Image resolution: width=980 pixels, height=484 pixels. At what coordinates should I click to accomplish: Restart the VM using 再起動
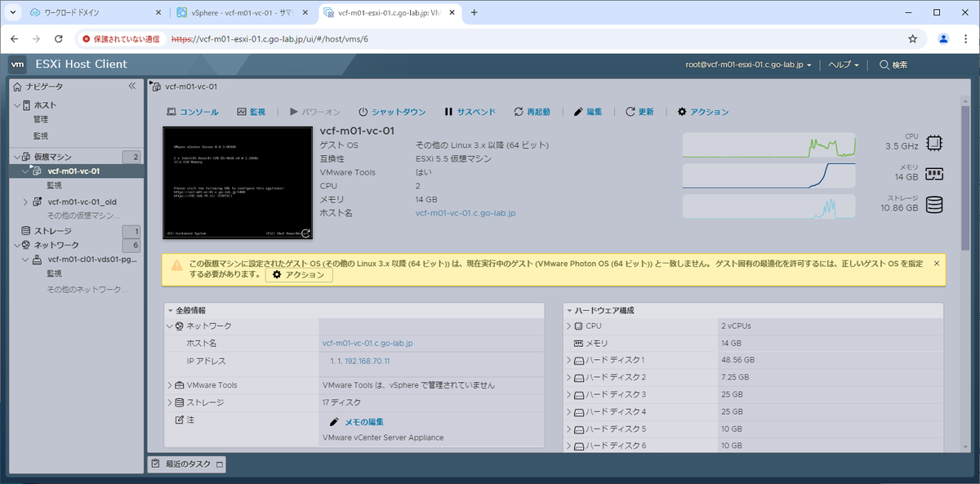tap(532, 112)
